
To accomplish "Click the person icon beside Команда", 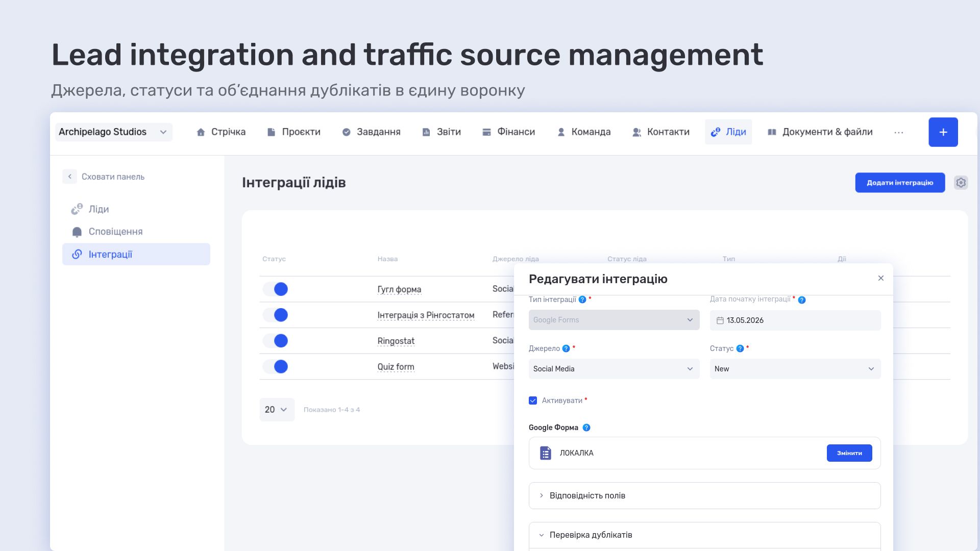I will point(561,132).
